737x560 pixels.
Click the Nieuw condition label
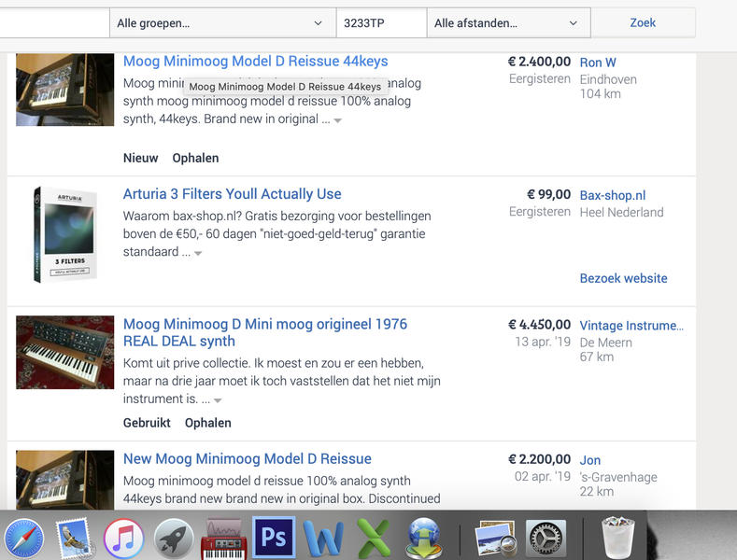[x=140, y=158]
